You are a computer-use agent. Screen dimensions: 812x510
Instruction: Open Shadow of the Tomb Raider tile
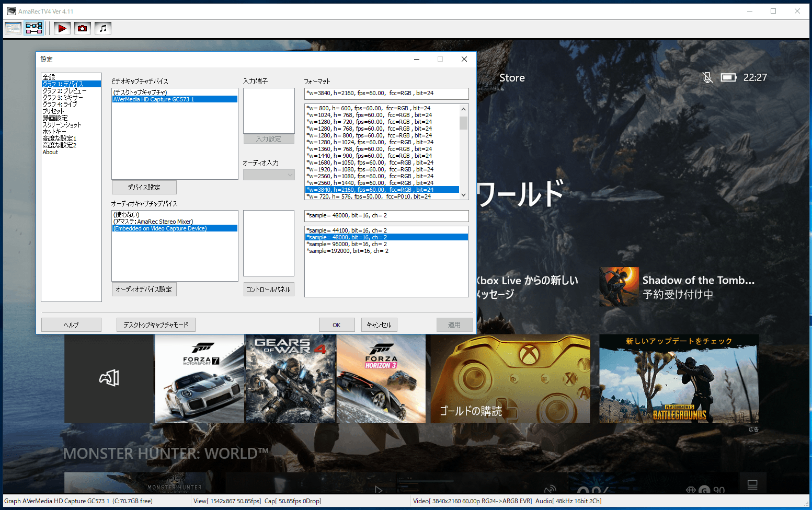[x=678, y=287]
